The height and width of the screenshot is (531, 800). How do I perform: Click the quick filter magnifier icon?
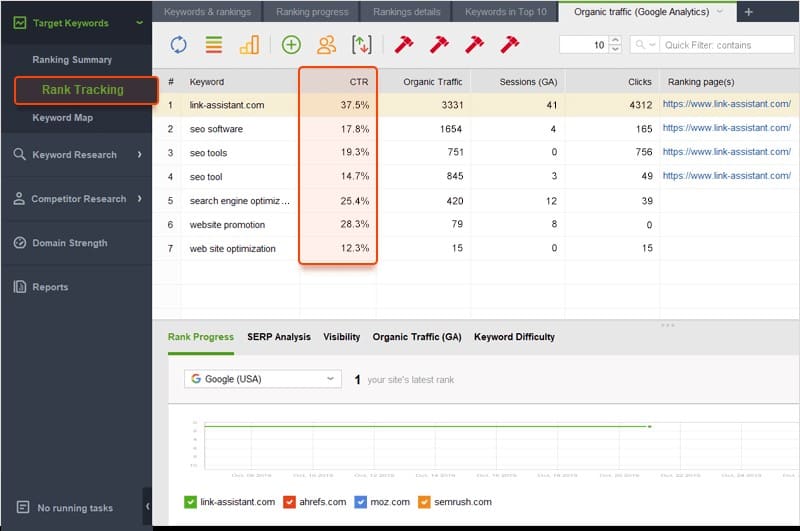640,44
